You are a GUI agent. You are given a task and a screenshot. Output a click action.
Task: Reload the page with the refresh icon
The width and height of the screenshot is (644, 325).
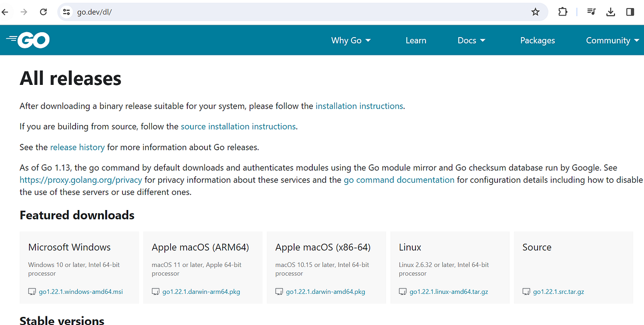tap(43, 12)
